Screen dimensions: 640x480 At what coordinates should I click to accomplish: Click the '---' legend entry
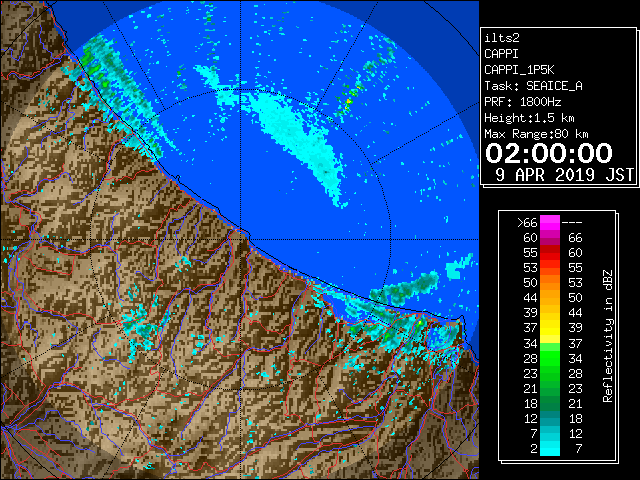point(572,223)
